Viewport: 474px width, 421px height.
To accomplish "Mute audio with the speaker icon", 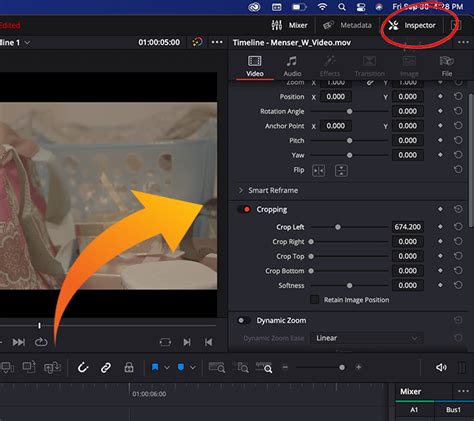I will pos(441,367).
